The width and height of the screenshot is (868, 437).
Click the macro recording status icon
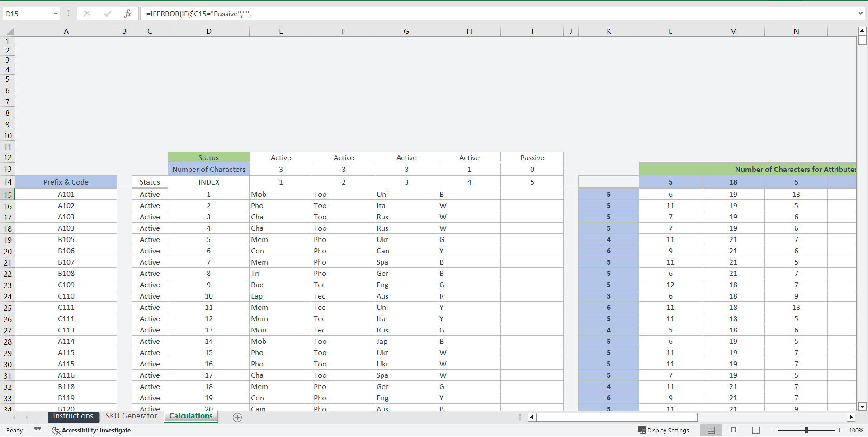pos(38,430)
